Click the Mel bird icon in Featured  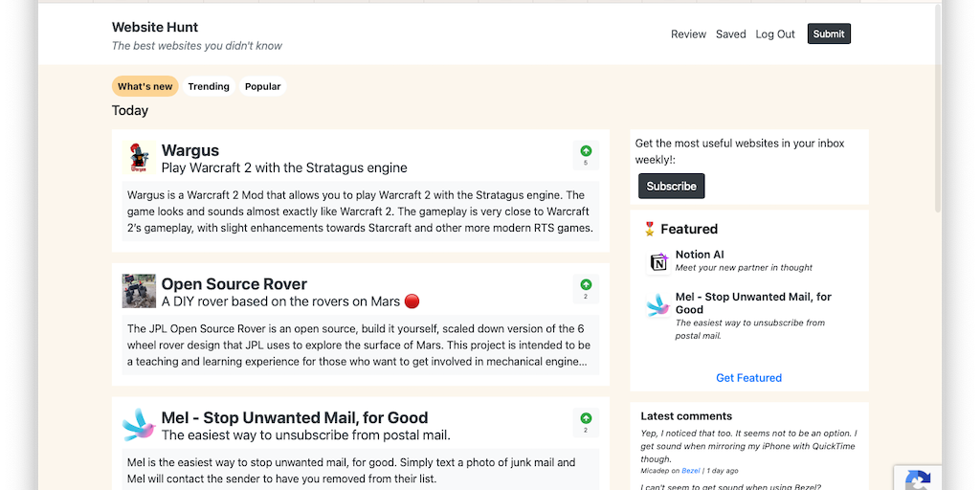click(658, 306)
